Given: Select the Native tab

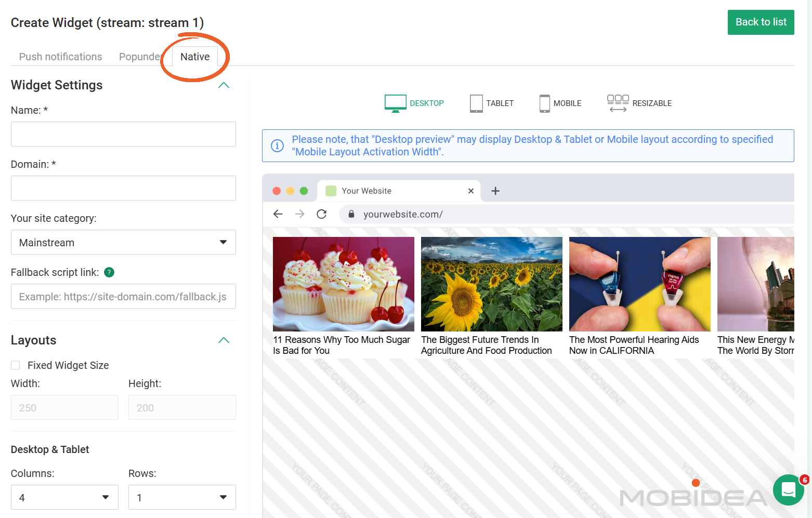Looking at the screenshot, I should 195,57.
